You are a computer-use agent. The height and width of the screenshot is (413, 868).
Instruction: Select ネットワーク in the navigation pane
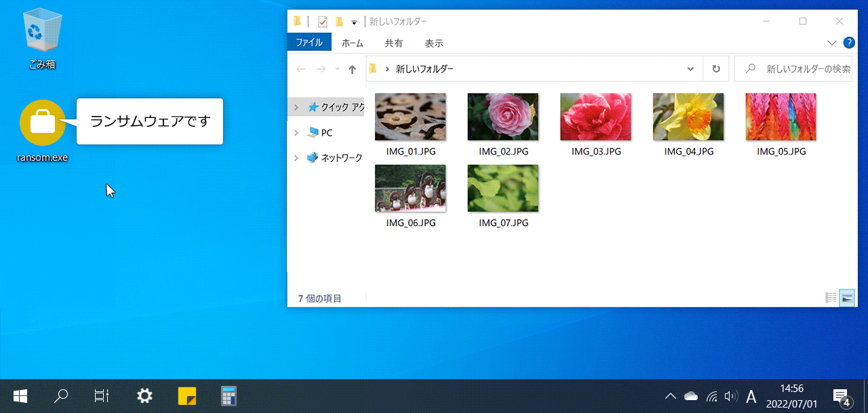point(335,158)
